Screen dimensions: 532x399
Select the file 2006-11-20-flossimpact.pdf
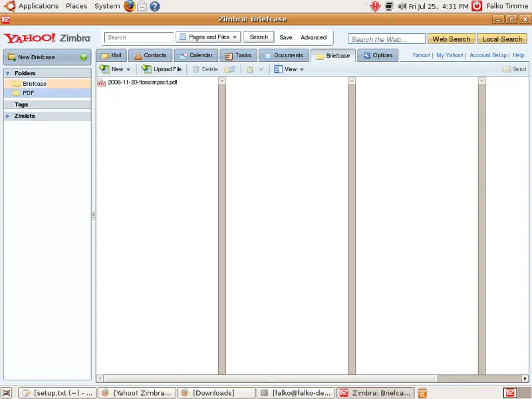pos(142,82)
